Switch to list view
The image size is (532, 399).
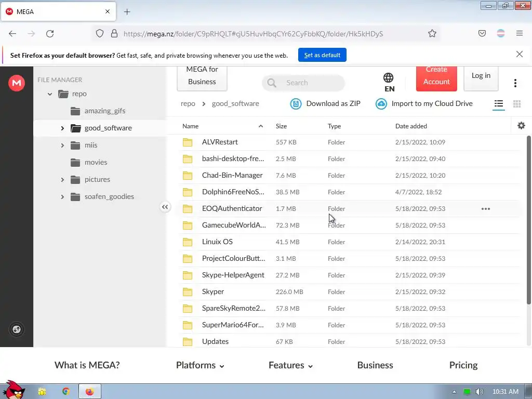[498, 104]
